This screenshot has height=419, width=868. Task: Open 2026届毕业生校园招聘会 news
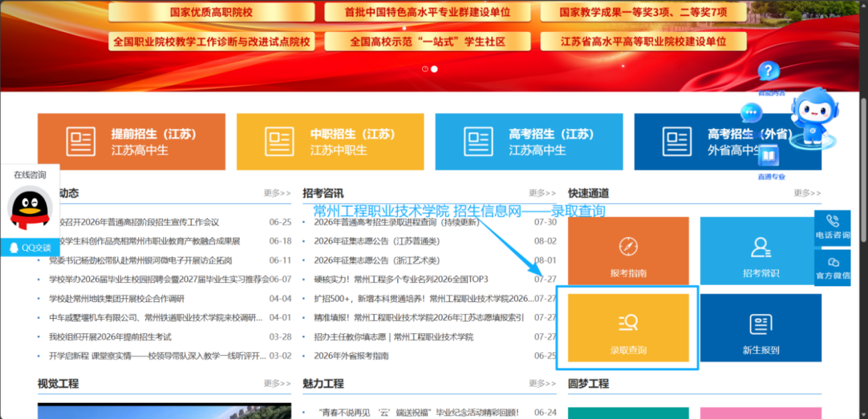coord(159,280)
